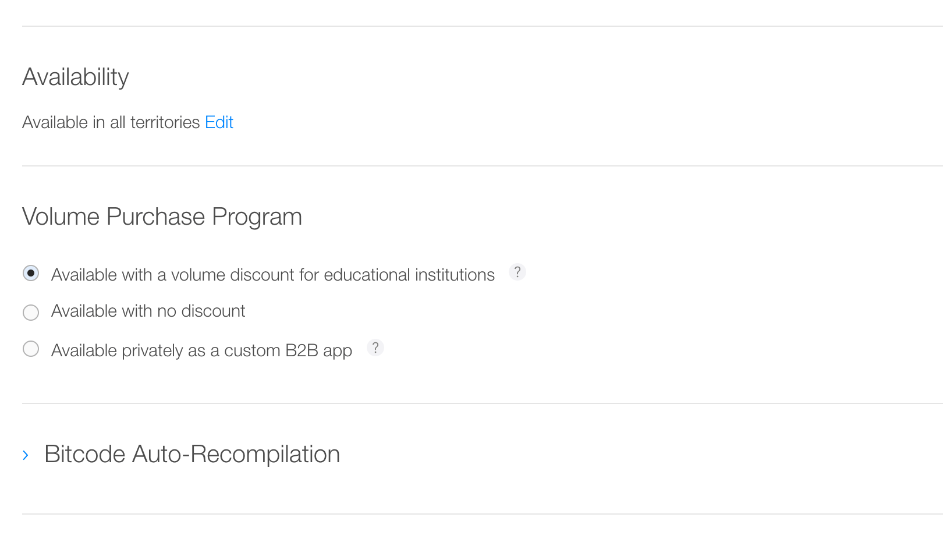This screenshot has height=560, width=943.
Task: Click the Volume Purchase Program heading
Action: [x=162, y=217]
